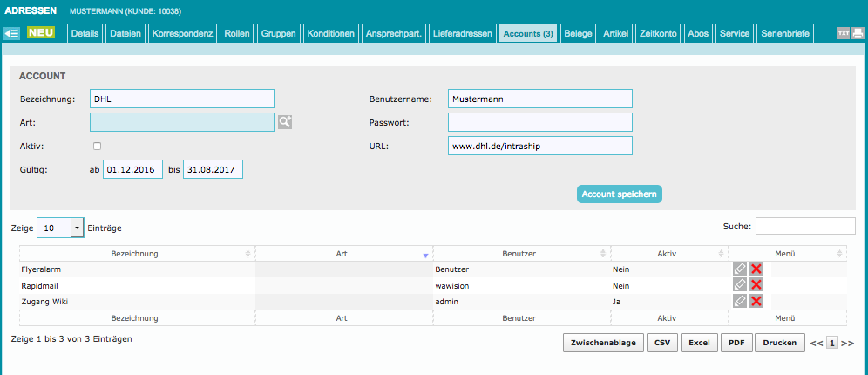Screen dimensions: 868x375
Task: Click the printer icon in top right
Action: 858,34
